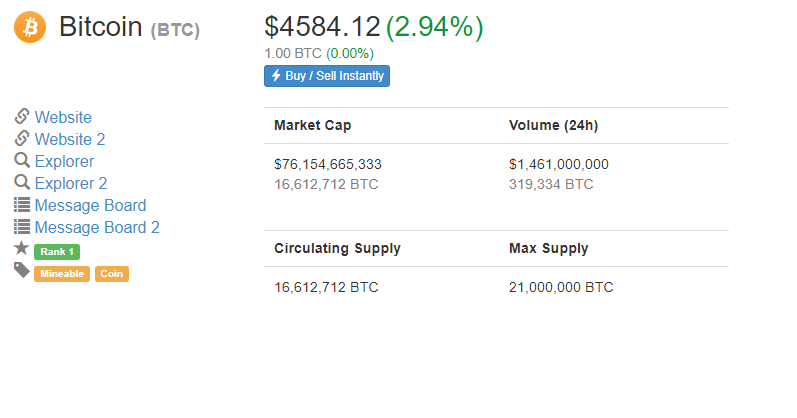Click the chain-link icon beside Website
The width and height of the screenshot is (797, 418).
tap(22, 116)
